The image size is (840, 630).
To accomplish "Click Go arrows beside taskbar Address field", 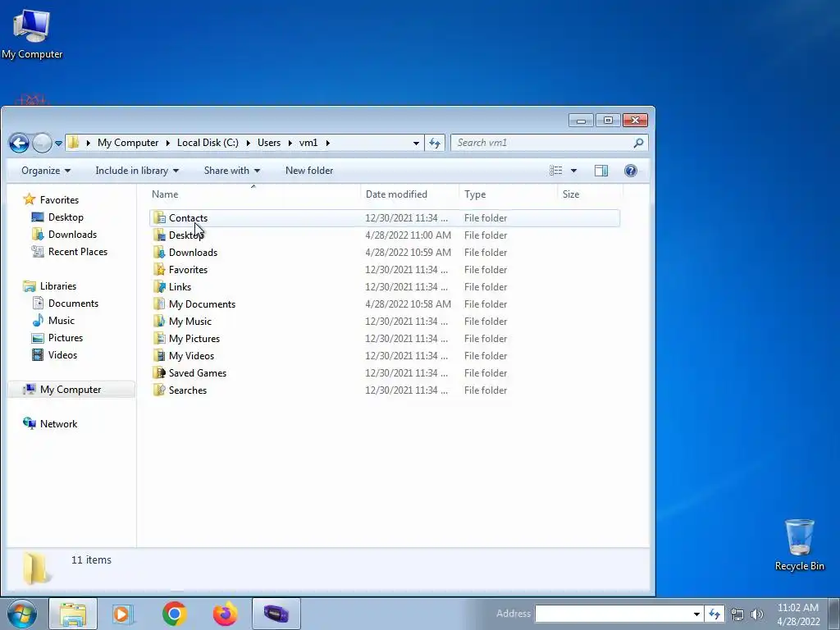I will point(714,614).
